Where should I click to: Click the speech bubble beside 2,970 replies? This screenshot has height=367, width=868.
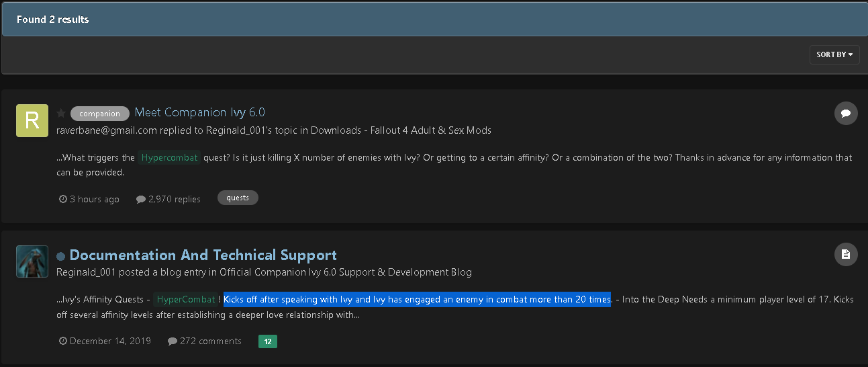pyautogui.click(x=140, y=199)
